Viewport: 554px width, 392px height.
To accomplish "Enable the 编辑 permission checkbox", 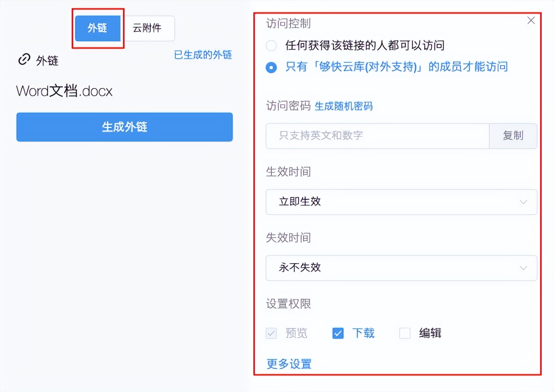I will 405,333.
